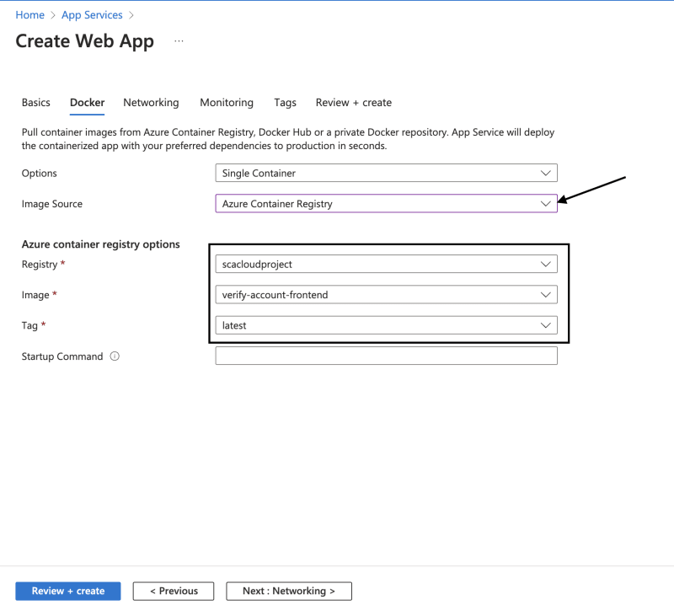Open the Monitoring tab
The width and height of the screenshot is (674, 616).
(227, 103)
